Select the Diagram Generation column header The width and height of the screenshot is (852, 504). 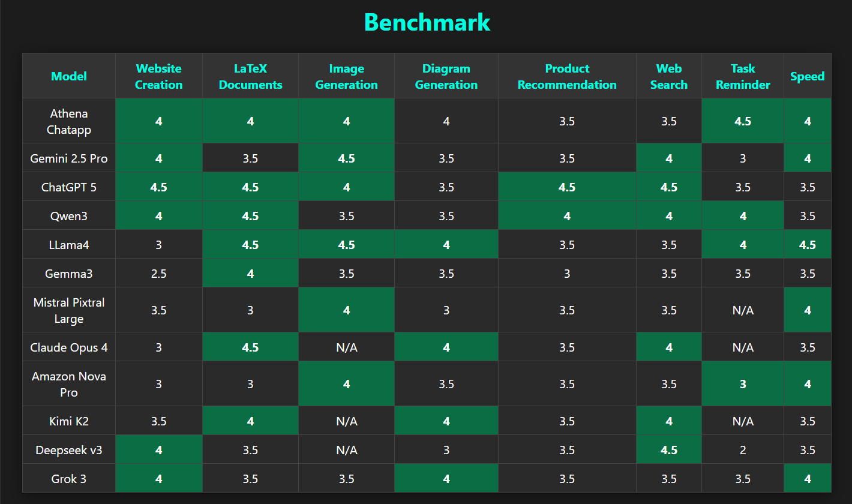click(446, 76)
